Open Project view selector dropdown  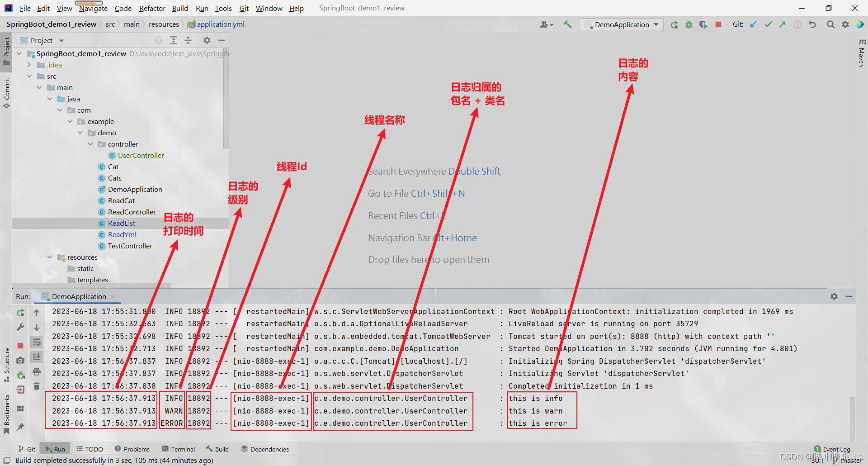(42, 40)
